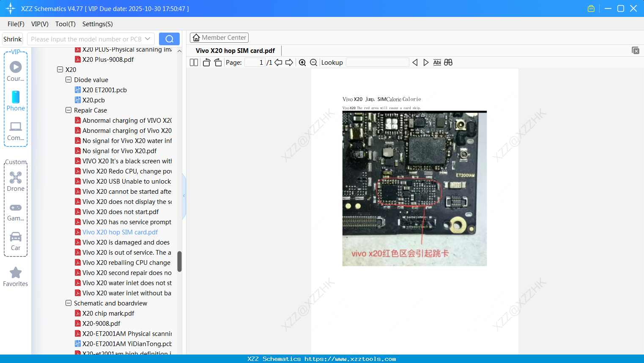Open the model number dropdown arrow
This screenshot has height=363, width=644.
[x=148, y=39]
